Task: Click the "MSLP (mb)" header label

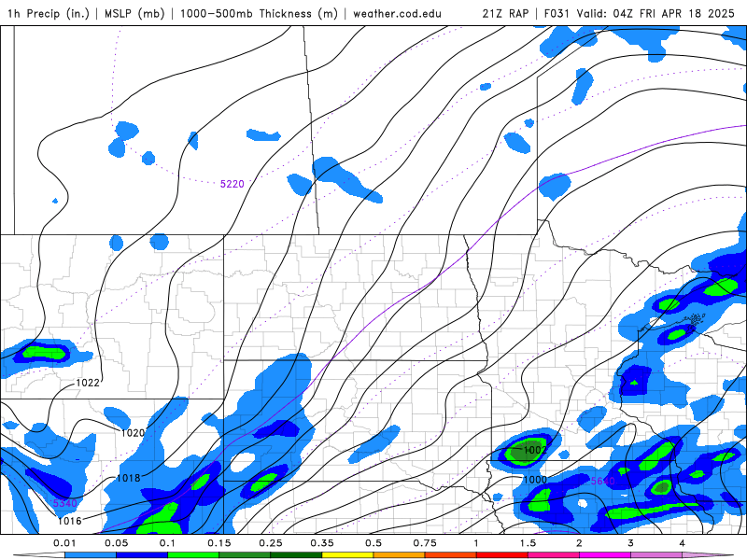Action: point(134,13)
